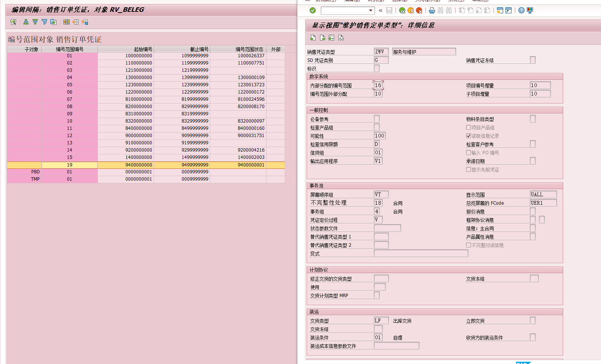The image size is (601, 364).
Task: Select cell 1100007751 in range 02 row
Action: point(238,63)
